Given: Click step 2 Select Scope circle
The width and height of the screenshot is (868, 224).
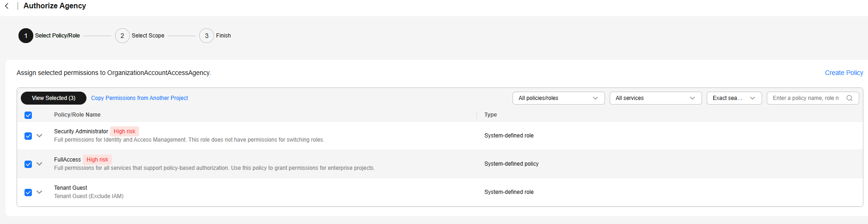Looking at the screenshot, I should pos(122,36).
